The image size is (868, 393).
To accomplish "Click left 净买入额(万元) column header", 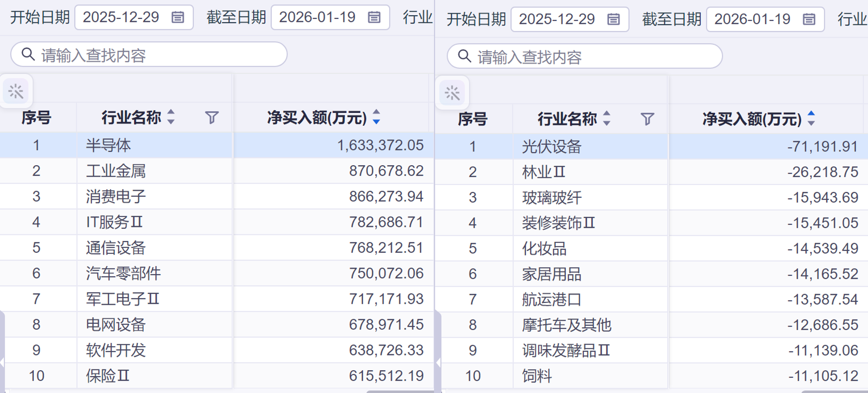I will pos(317,117).
